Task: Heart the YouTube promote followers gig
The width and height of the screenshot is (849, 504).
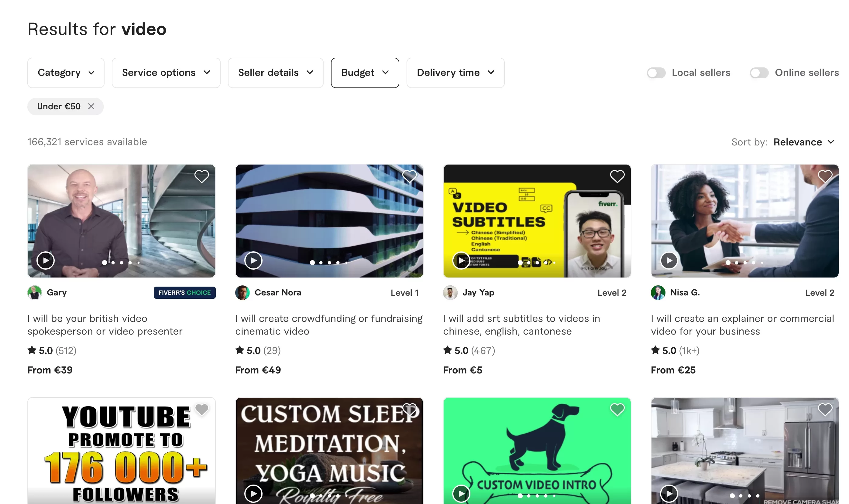Action: [201, 410]
